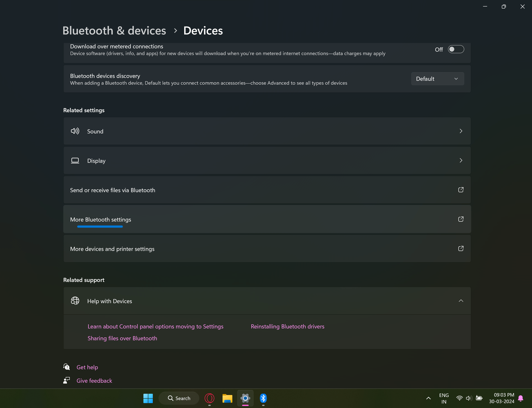Screen dimensions: 532x408
Task: Enable Download over metered connections
Action: point(456,49)
